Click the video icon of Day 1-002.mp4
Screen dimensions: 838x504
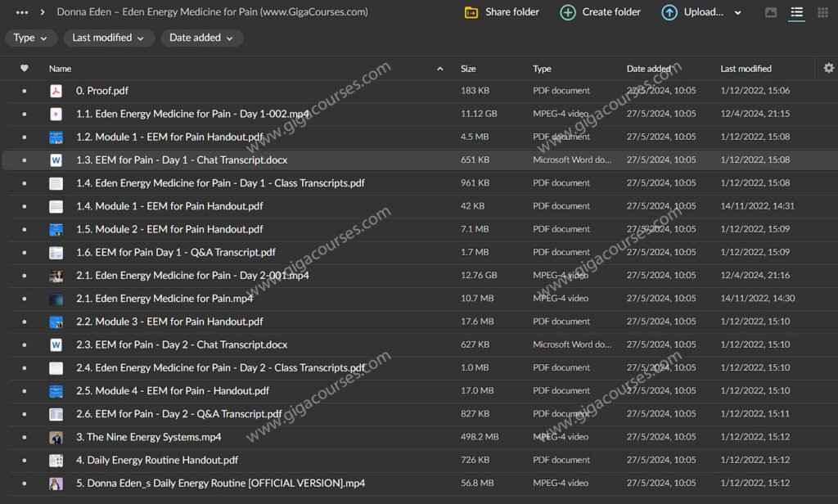point(56,114)
